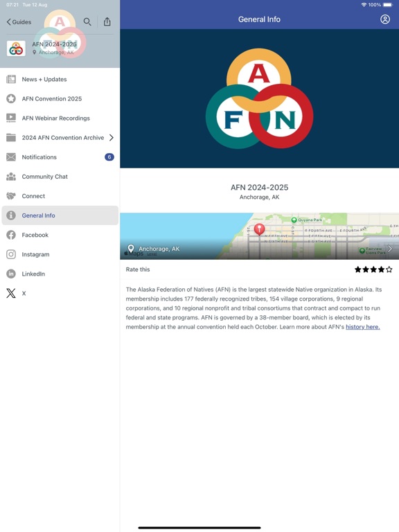Open the user profile icon
Viewport: 399px width, 532px height.
tap(384, 19)
